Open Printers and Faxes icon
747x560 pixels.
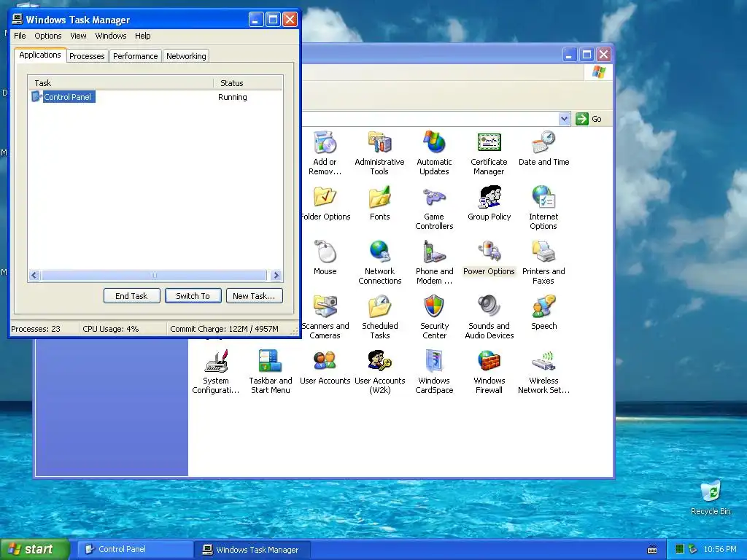tap(543, 262)
